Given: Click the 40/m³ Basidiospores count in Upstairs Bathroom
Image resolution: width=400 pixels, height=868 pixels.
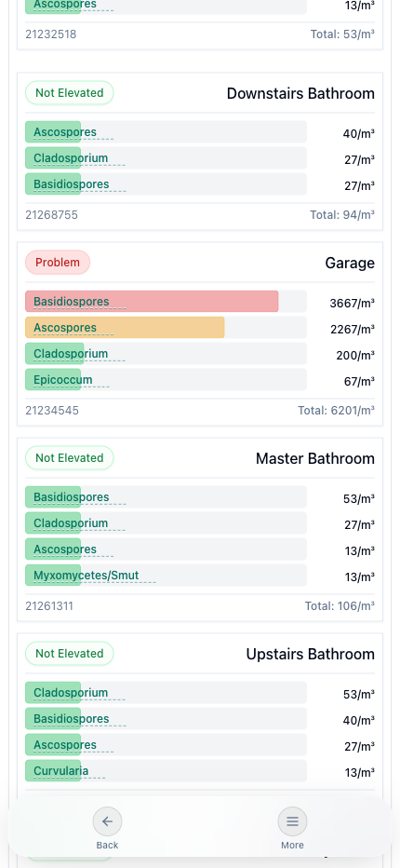Looking at the screenshot, I should point(358,720).
